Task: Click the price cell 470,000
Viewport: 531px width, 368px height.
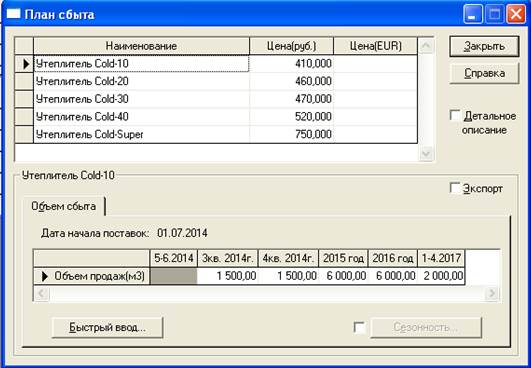Action: 292,99
